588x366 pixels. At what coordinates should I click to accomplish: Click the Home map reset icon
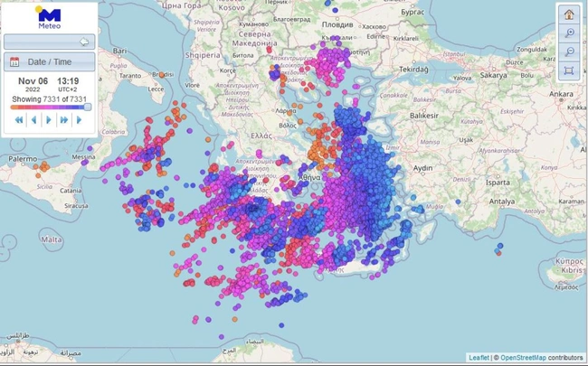coord(568,14)
